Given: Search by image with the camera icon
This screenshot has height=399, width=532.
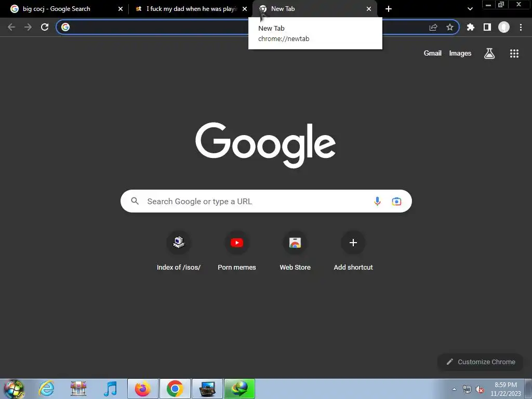Looking at the screenshot, I should (x=396, y=201).
